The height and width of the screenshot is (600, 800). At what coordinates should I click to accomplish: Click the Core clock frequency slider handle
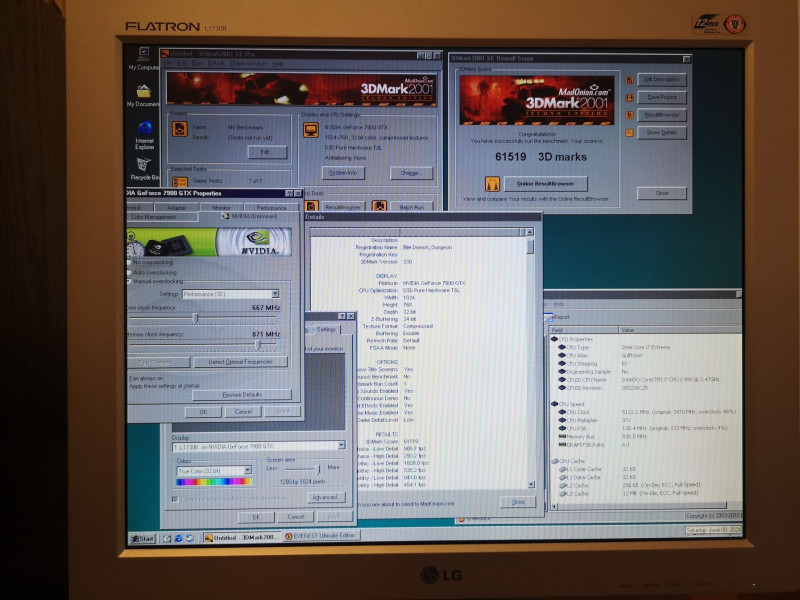coord(195,318)
